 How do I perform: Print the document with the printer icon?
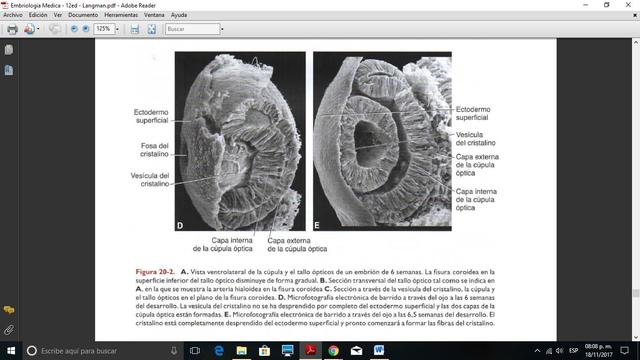coord(12,29)
